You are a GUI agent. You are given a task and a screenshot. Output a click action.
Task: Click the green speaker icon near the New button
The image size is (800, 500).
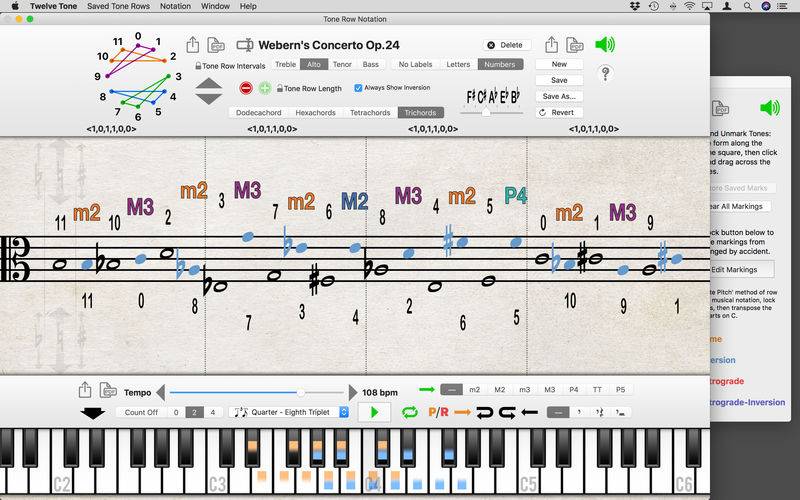pyautogui.click(x=605, y=44)
